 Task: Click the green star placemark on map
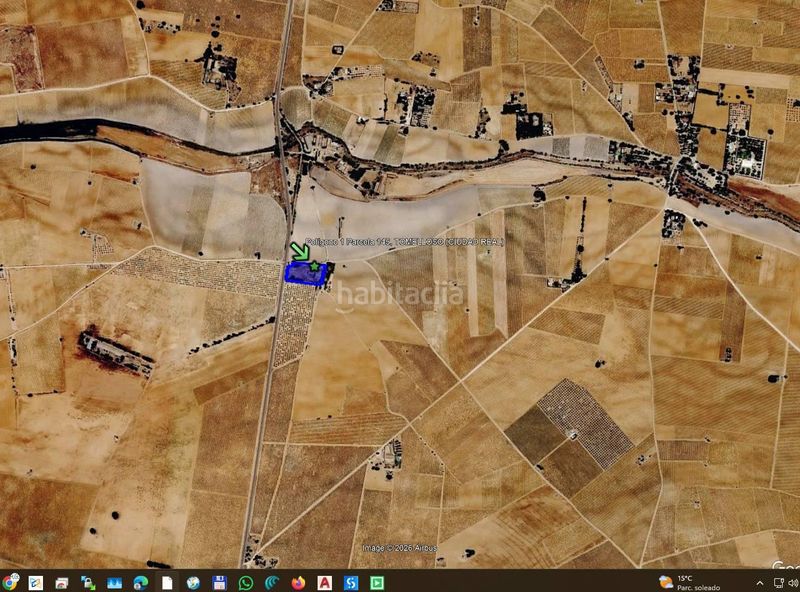coord(314,266)
